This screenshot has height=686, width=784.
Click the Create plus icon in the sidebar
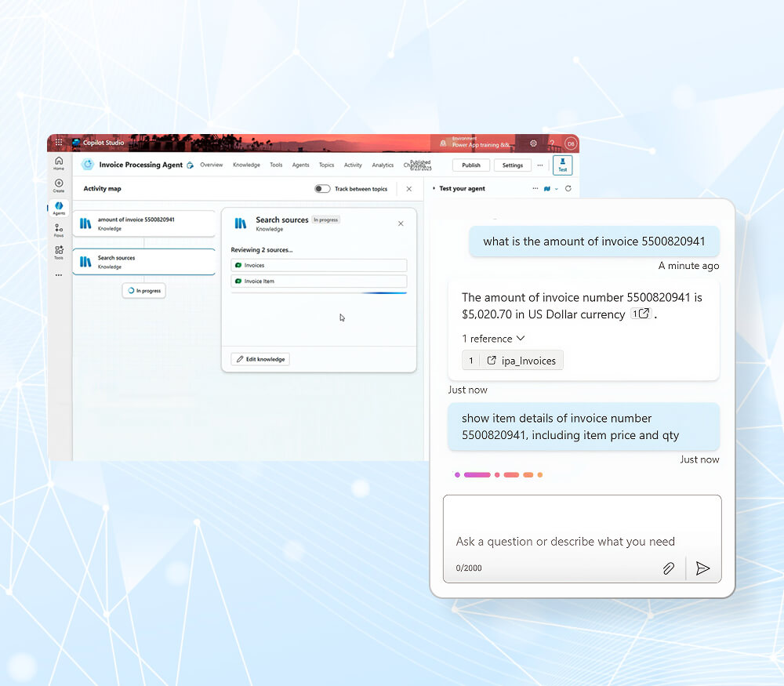(59, 184)
